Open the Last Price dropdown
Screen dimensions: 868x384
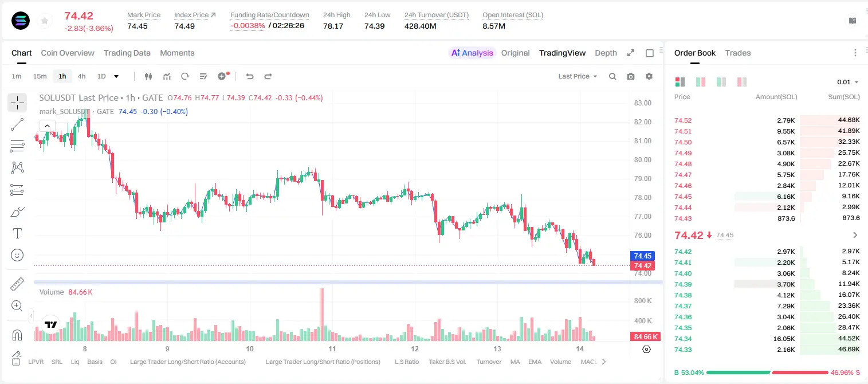click(578, 76)
